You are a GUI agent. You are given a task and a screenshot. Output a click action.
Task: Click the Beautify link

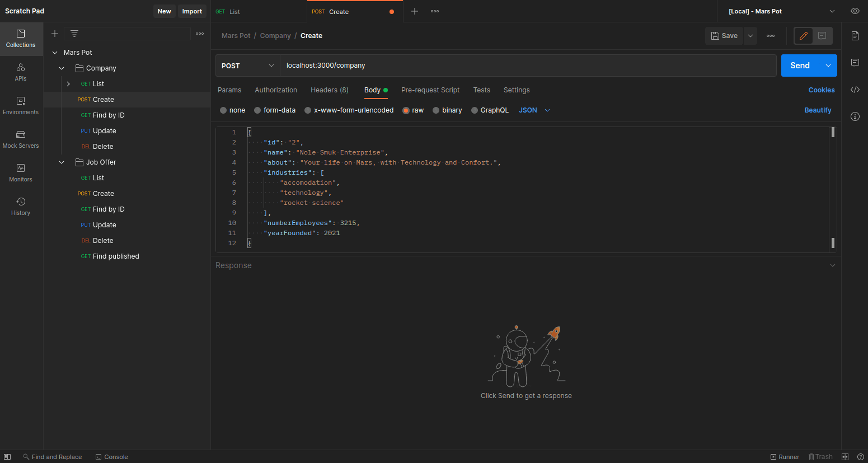pyautogui.click(x=818, y=110)
